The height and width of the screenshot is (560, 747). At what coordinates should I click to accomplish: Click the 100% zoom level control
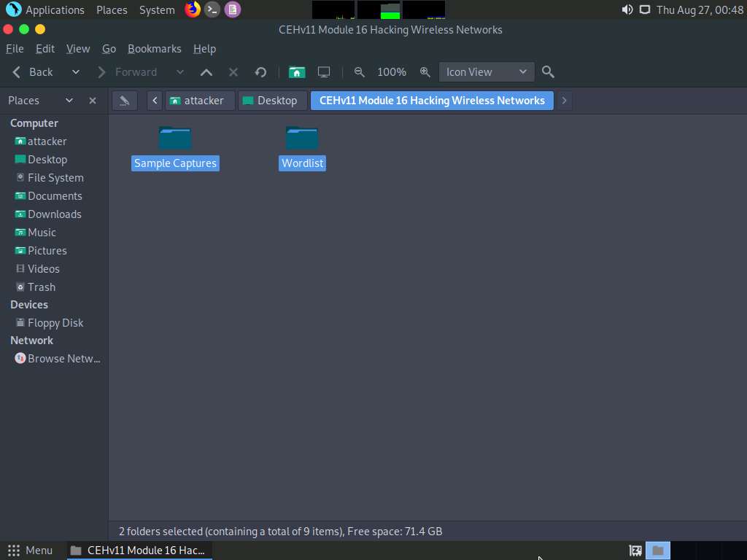click(392, 71)
